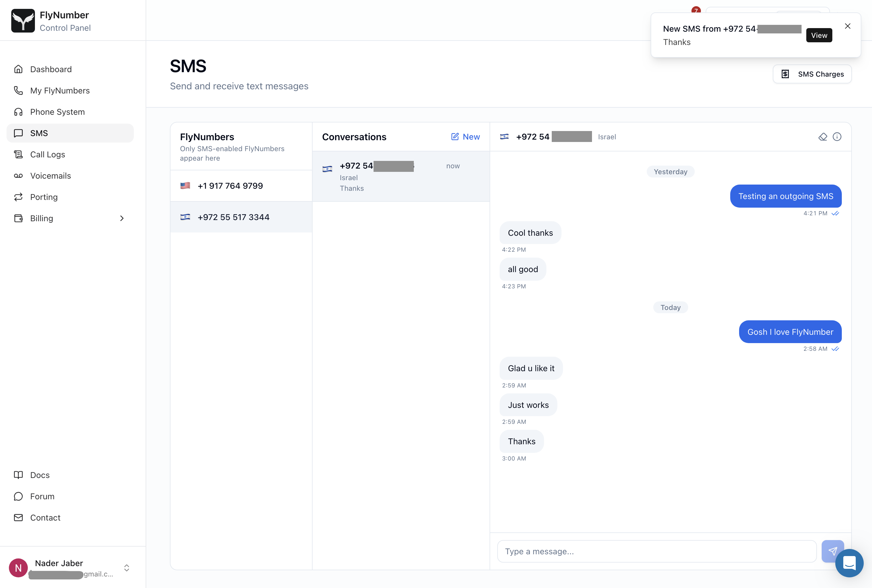Click the Billing wallet icon
872x588 pixels.
18,218
